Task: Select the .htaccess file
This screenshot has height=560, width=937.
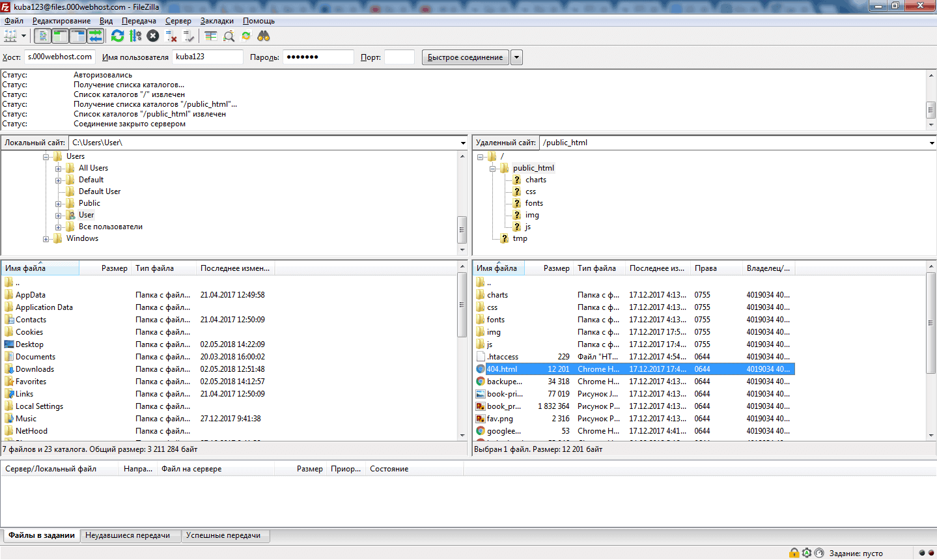Action: 503,357
